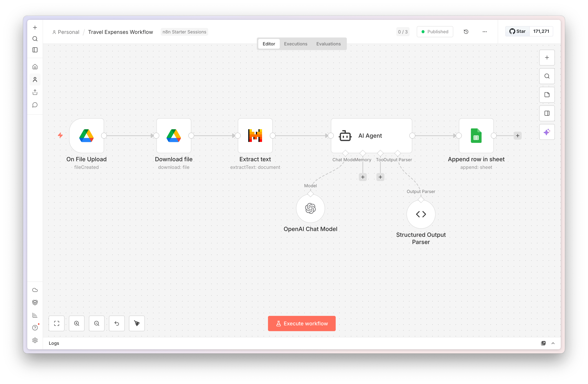
Task: Open the workflow options ellipsis menu
Action: coord(485,32)
